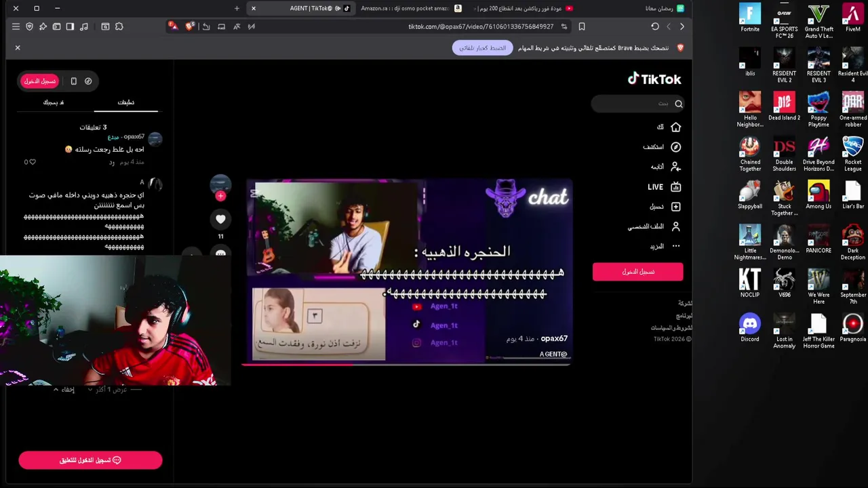This screenshot has height=488, width=868.
Task: Open the opax67 username in comments
Action: 133,137
